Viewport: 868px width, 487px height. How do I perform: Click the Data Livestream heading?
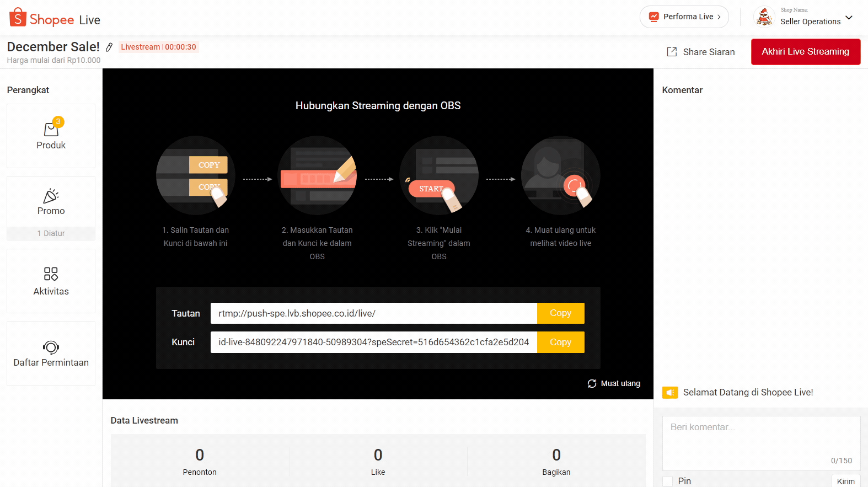[x=144, y=420]
